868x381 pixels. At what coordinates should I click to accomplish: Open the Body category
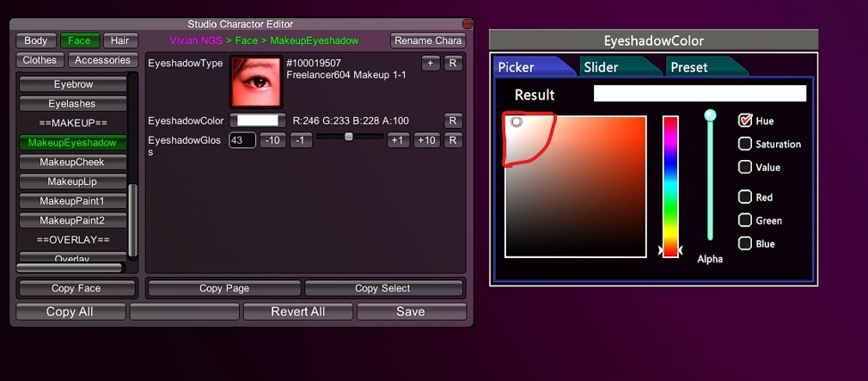pyautogui.click(x=36, y=40)
